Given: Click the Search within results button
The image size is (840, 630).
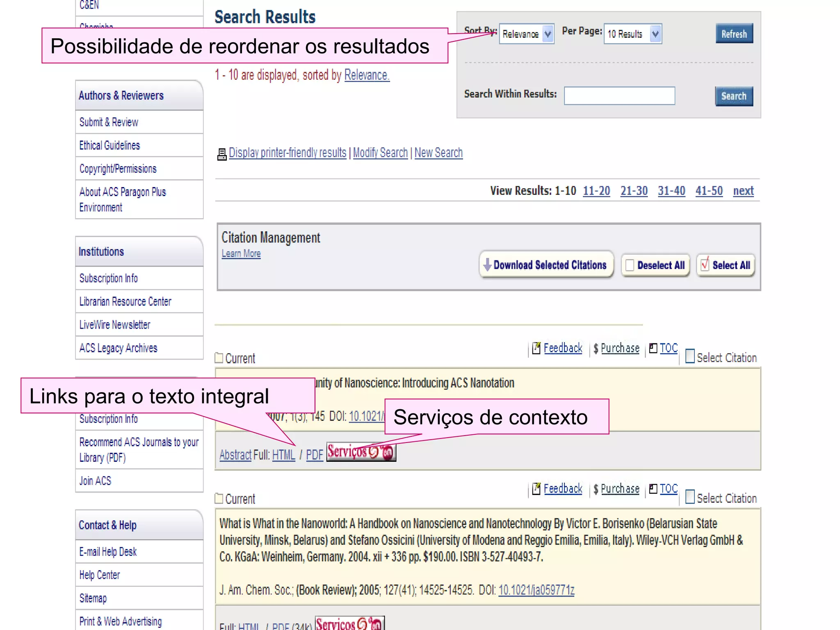Looking at the screenshot, I should pos(734,96).
